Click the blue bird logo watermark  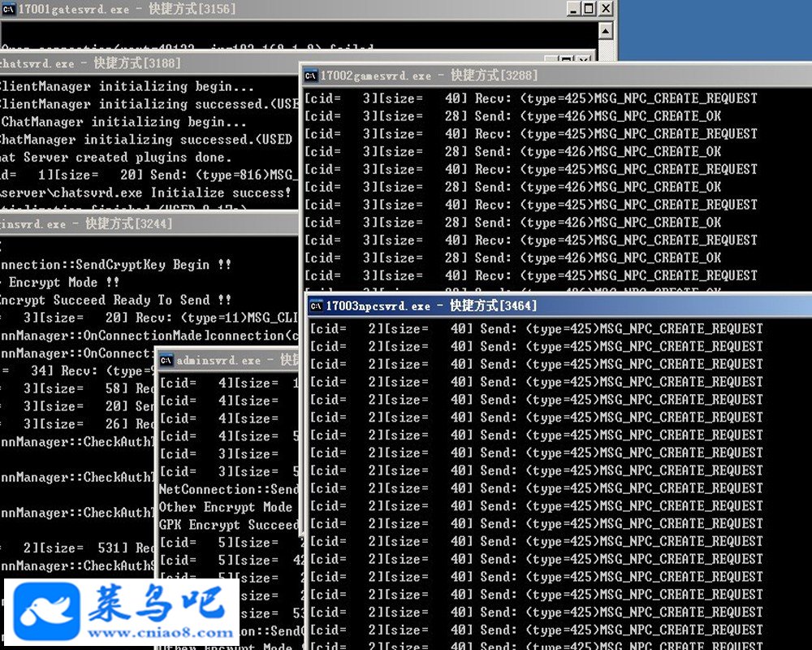pyautogui.click(x=46, y=612)
